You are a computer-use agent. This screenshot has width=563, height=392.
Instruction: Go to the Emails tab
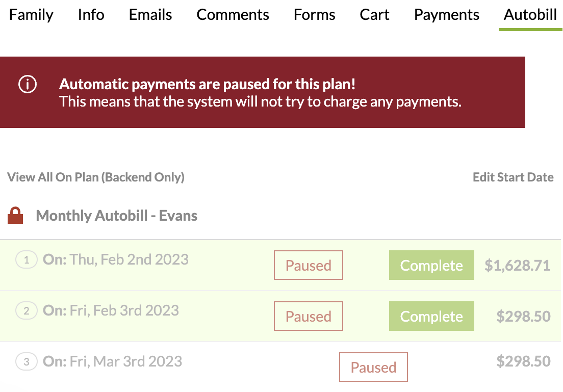(150, 15)
